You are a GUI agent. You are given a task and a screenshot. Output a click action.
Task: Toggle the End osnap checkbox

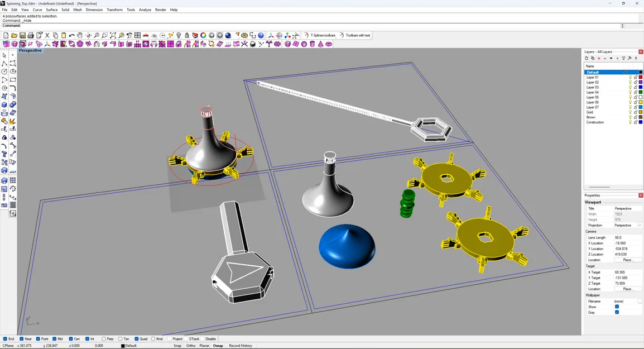click(x=5, y=339)
